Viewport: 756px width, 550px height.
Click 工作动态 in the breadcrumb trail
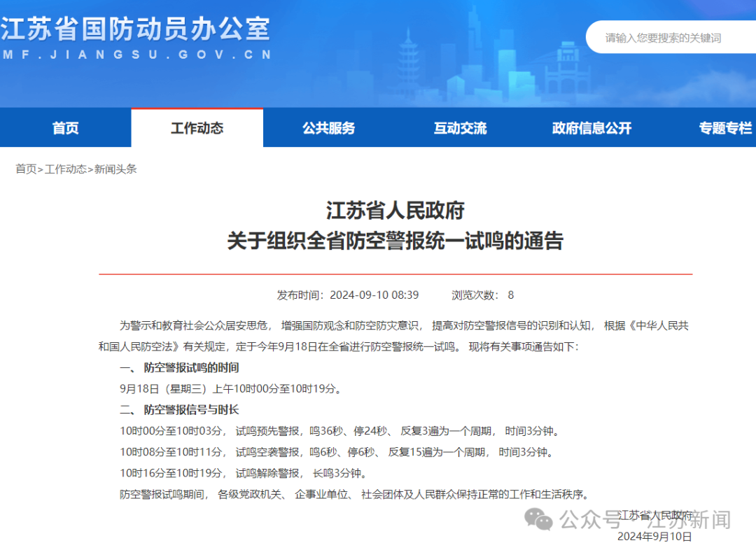tap(66, 169)
